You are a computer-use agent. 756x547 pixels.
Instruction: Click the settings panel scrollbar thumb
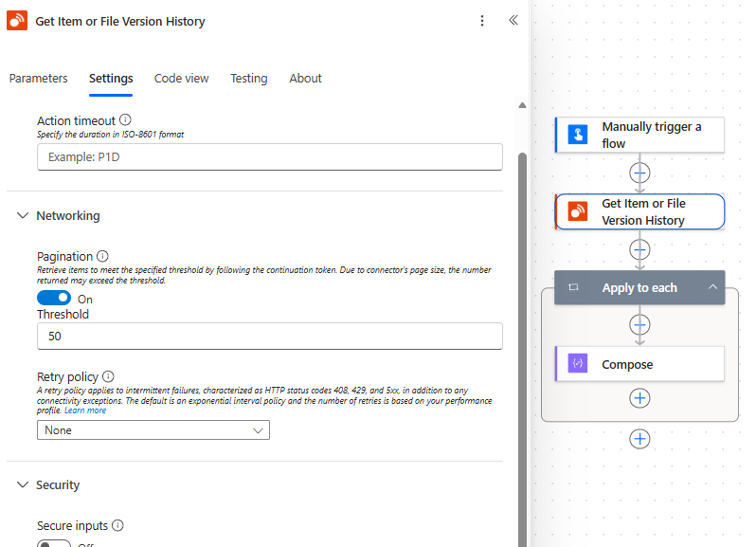522,350
